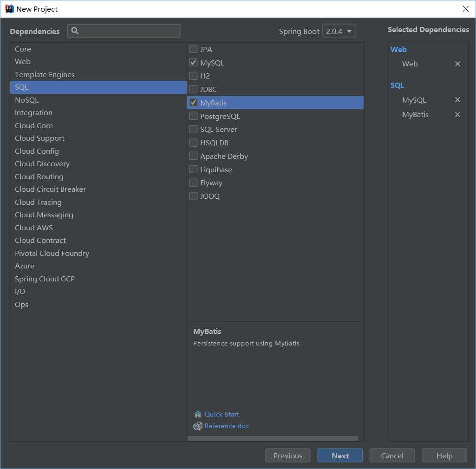The image size is (476, 469).
Task: Choose the Cloud Discovery category
Action: pos(42,163)
